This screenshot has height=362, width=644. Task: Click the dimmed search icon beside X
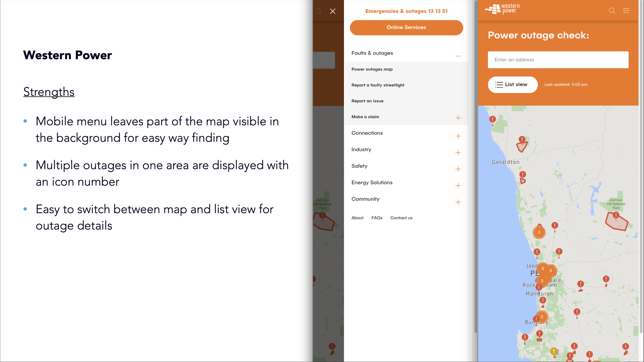click(x=318, y=11)
